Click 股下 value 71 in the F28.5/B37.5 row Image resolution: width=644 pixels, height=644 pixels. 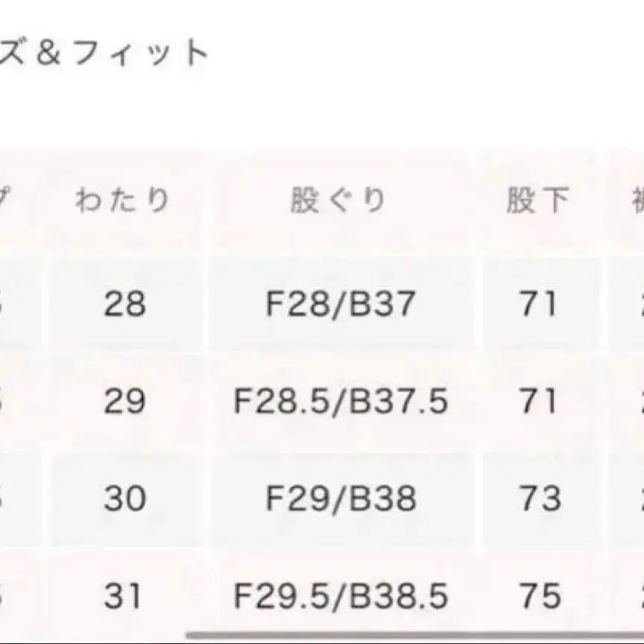click(538, 402)
